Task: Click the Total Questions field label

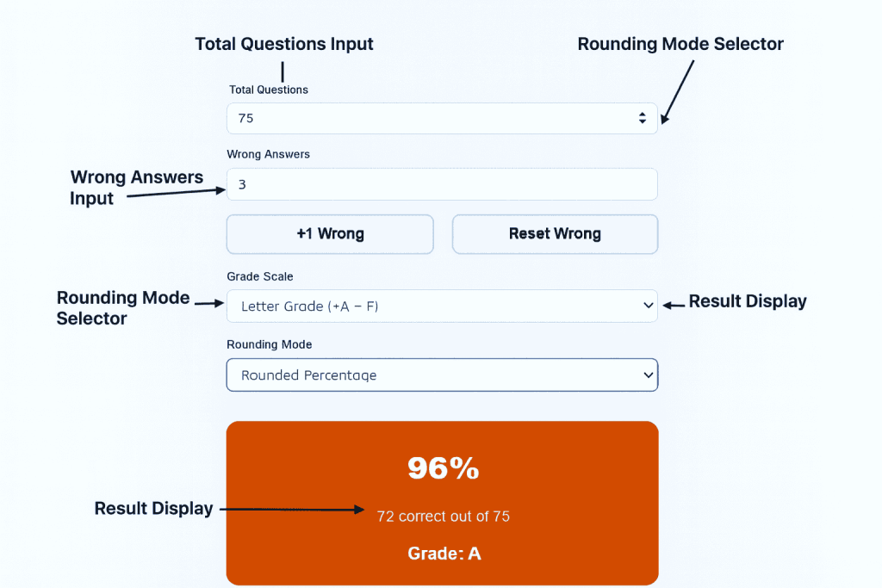Action: (x=268, y=89)
